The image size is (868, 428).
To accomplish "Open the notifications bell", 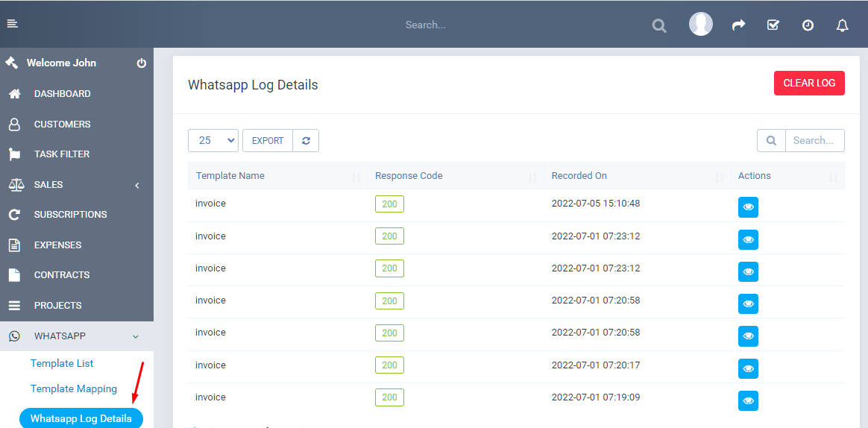I will 842,25.
